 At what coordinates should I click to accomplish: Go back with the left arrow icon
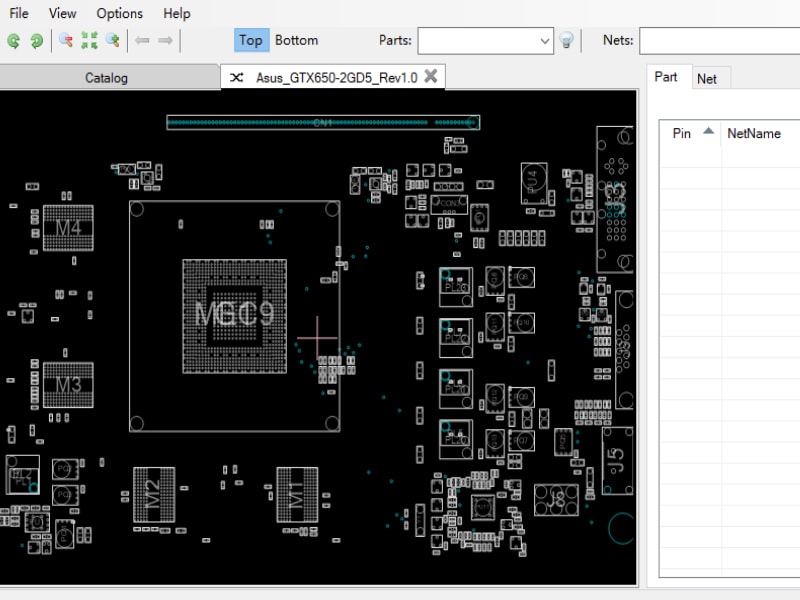tap(142, 40)
